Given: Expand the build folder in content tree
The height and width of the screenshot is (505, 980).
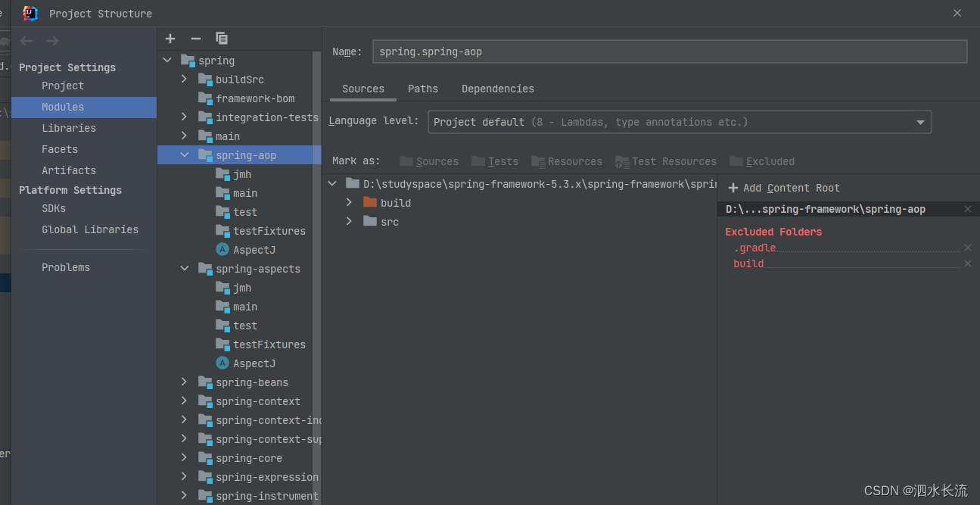Looking at the screenshot, I should click(349, 202).
